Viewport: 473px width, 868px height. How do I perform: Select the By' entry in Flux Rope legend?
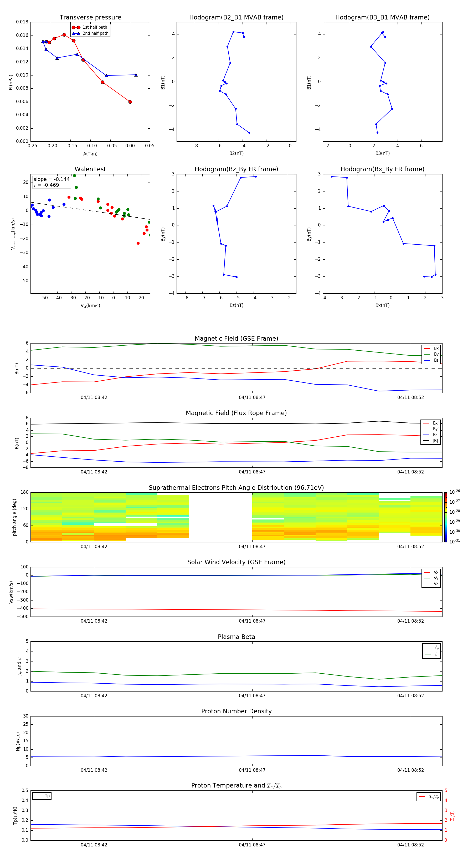pos(431,429)
